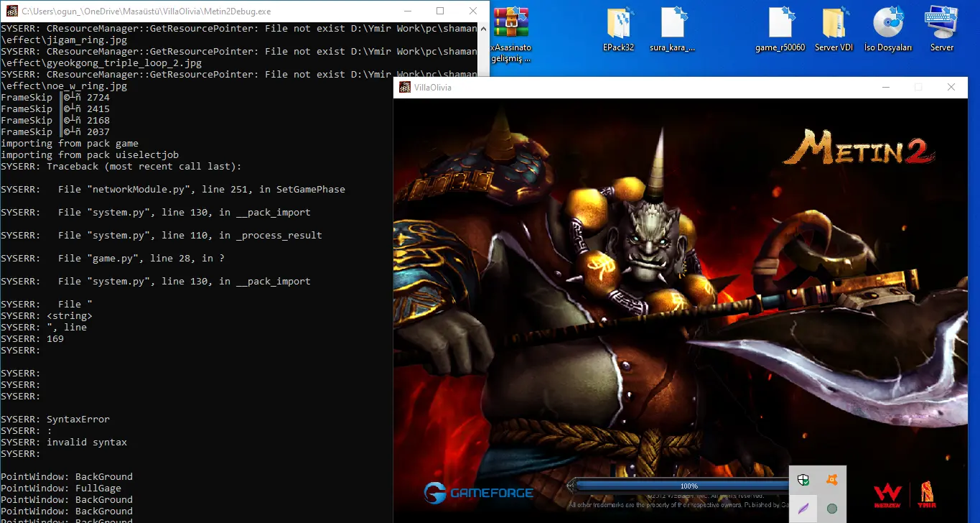Click the VillaOlivia window title text
Viewport: 980px width, 523px height.
[x=432, y=88]
